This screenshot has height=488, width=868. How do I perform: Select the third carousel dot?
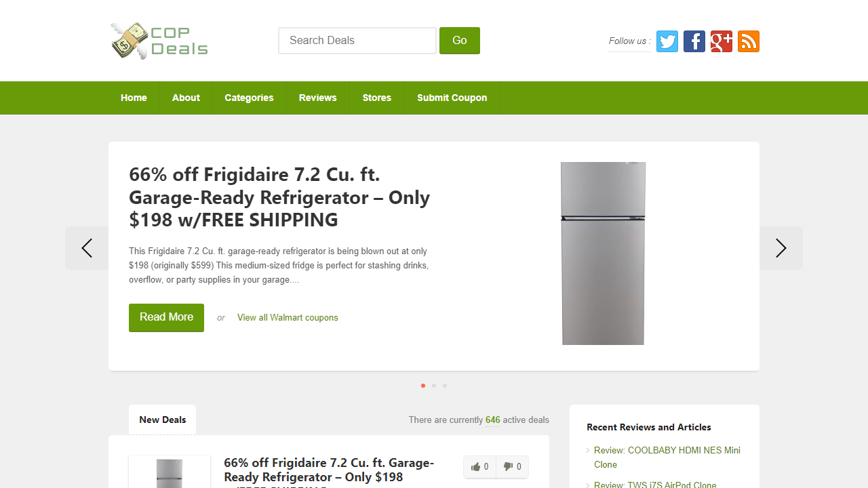pyautogui.click(x=445, y=386)
